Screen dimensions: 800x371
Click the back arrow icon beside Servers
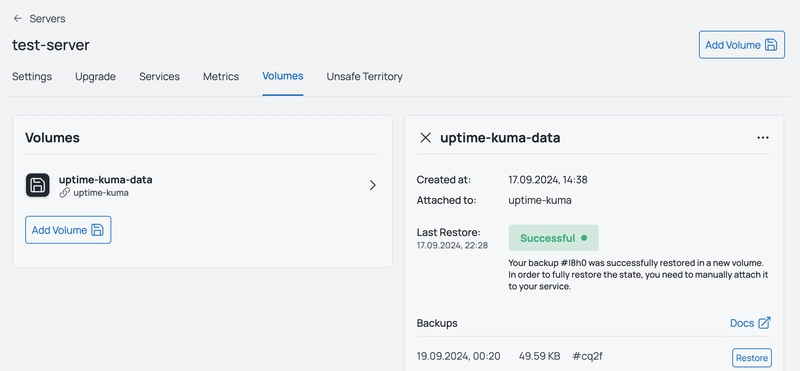(x=18, y=19)
